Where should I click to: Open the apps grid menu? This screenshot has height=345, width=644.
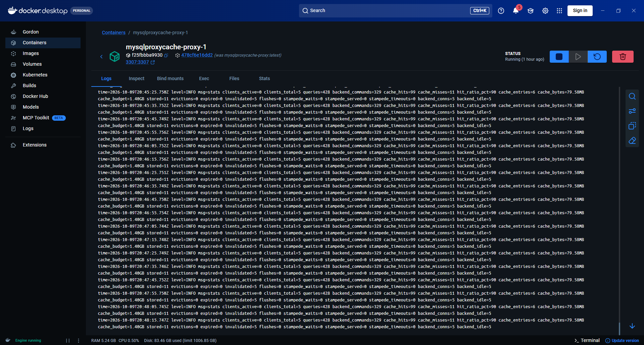[x=559, y=11]
